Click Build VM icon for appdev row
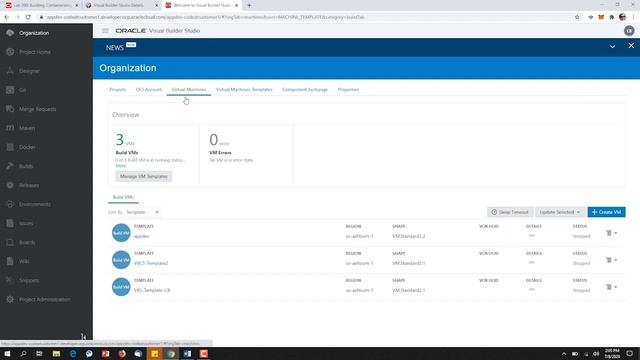 (x=121, y=233)
